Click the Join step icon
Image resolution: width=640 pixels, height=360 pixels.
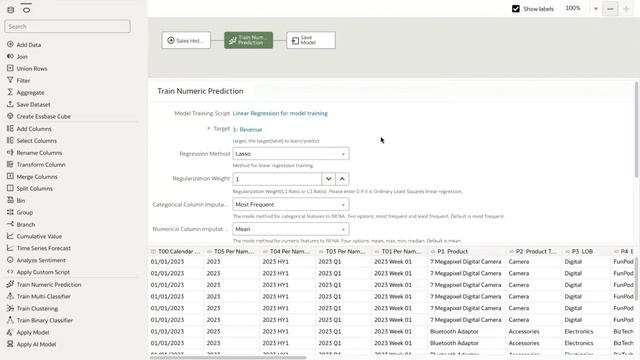(x=10, y=56)
